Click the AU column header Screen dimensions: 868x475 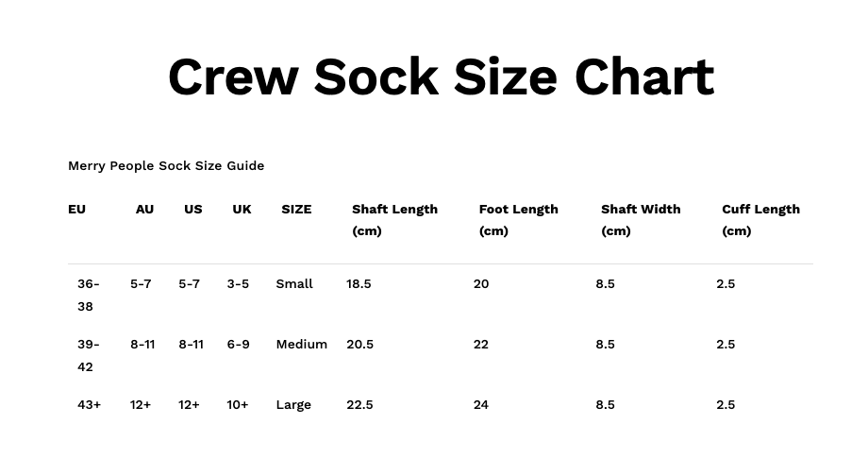tap(144, 210)
